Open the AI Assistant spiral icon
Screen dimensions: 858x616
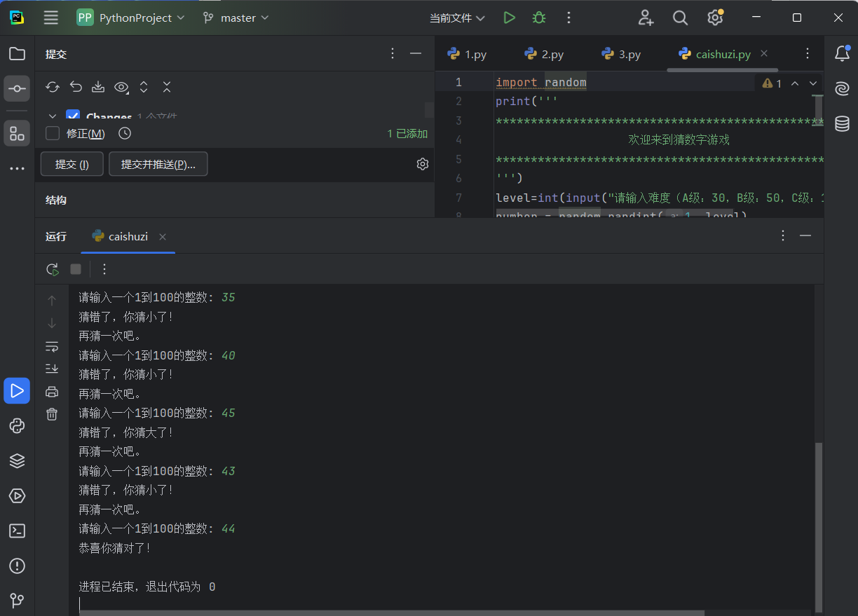point(842,89)
